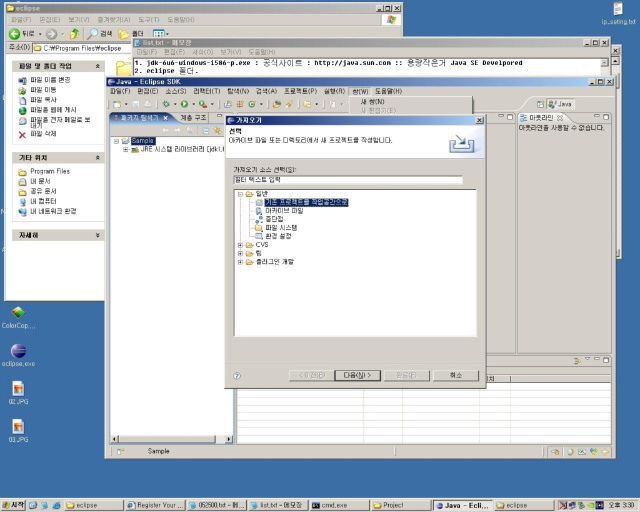Select 환경 설정 in import source tree
Screen dimensions: 640x512
pyautogui.click(x=278, y=236)
